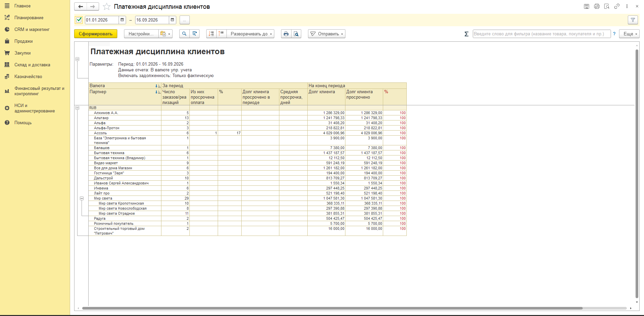Collapse the RUB currency group
The image size is (644, 316).
tap(78, 108)
